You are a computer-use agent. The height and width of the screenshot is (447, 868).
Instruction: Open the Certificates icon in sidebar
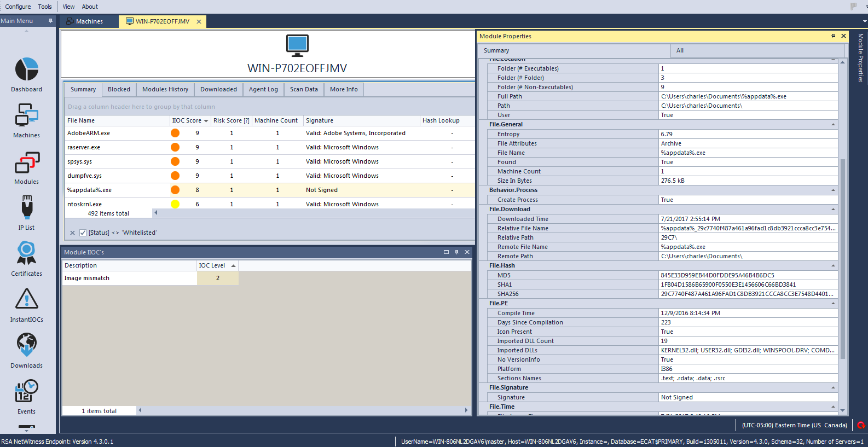[26, 254]
